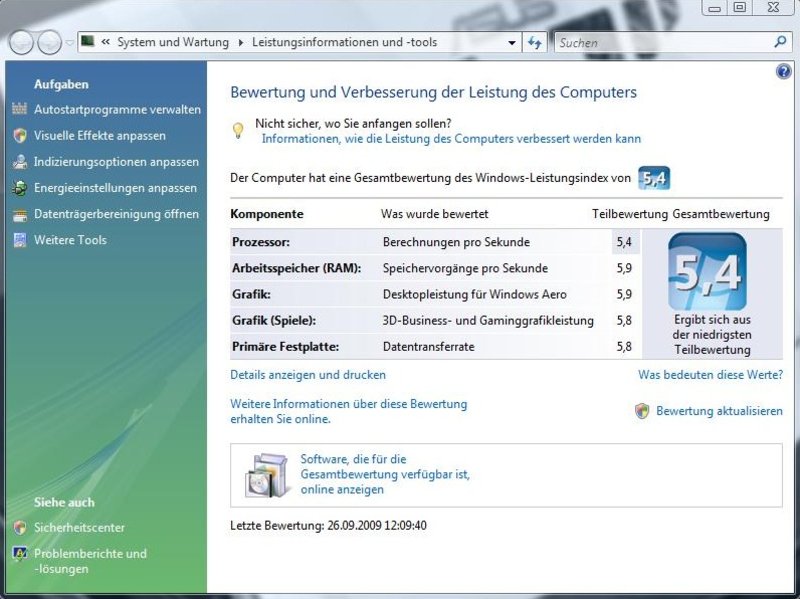Click the shield icon beside Visuelle Effekte anpassen
The height and width of the screenshot is (599, 800).
(19, 135)
